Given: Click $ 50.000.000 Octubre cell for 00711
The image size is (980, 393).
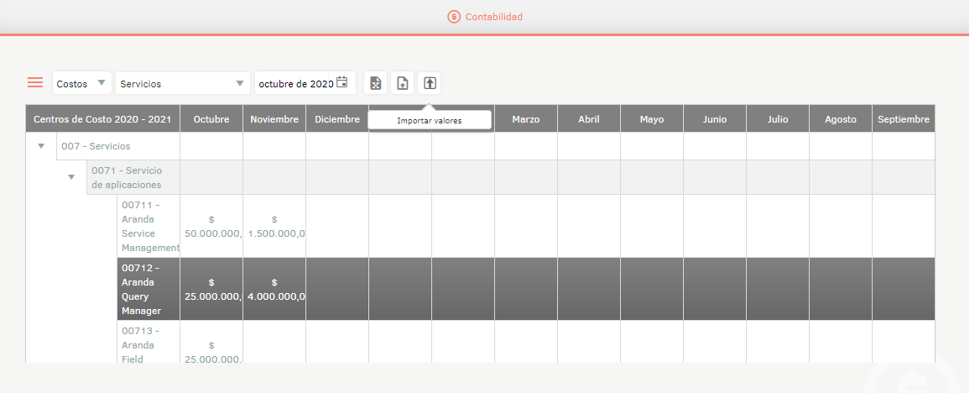Looking at the screenshot, I should tap(211, 226).
